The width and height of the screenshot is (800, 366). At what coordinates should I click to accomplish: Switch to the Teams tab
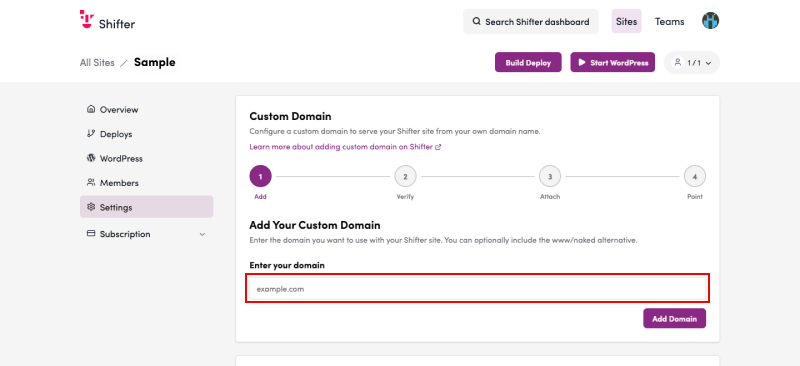pyautogui.click(x=669, y=21)
